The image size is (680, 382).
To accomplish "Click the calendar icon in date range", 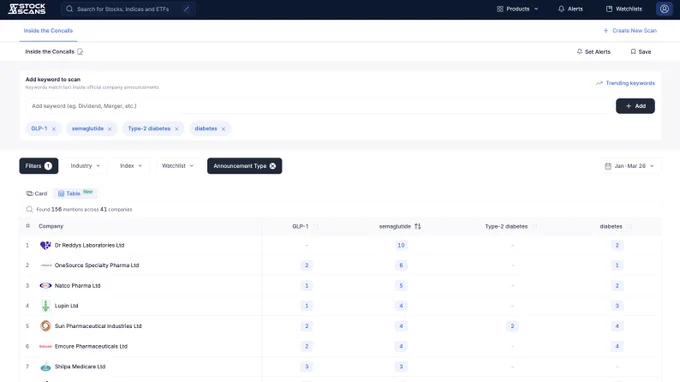I will (608, 166).
